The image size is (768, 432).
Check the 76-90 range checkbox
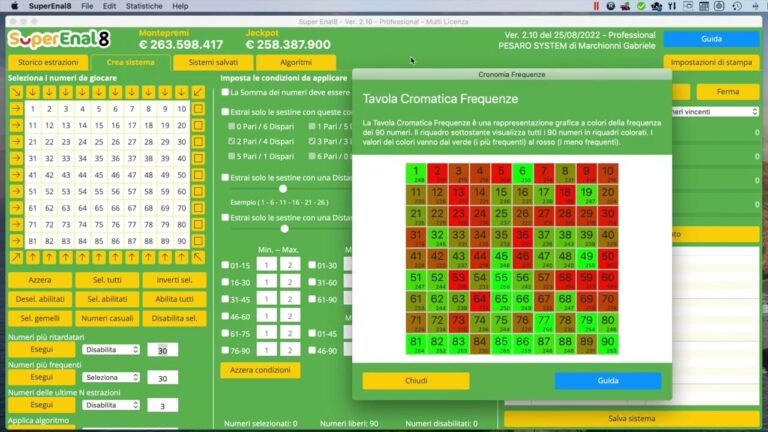(x=225, y=350)
